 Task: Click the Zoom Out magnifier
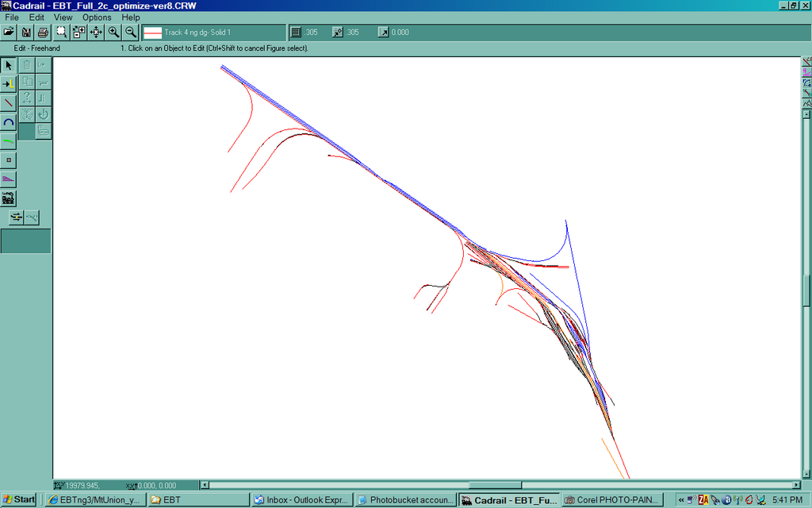point(131,32)
